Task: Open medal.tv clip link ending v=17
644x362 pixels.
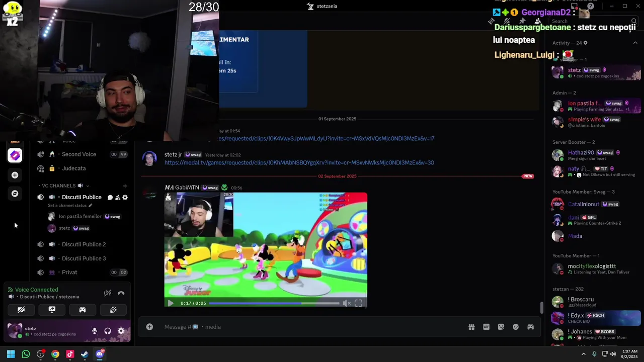Action: (x=327, y=138)
